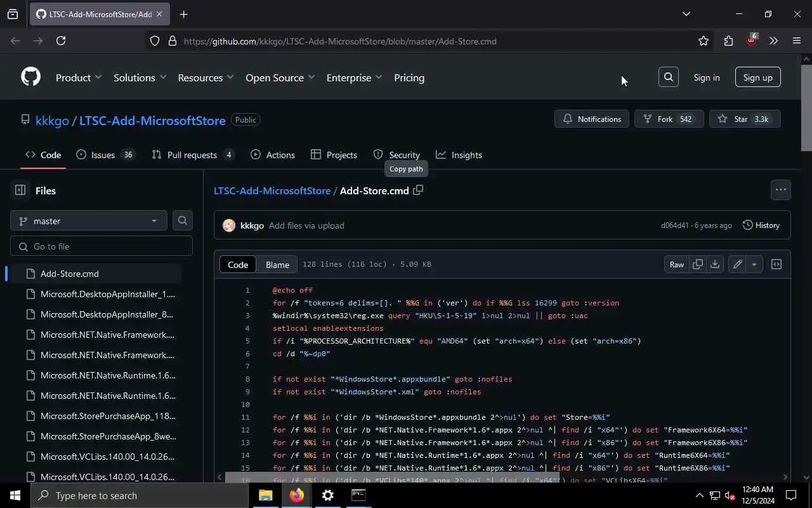Open the Insights tab
The width and height of the screenshot is (812, 508).
(459, 155)
